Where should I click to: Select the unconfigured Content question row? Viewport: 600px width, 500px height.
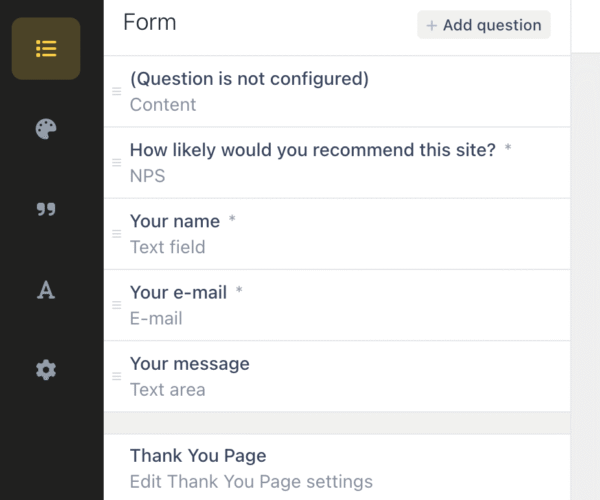[337, 91]
